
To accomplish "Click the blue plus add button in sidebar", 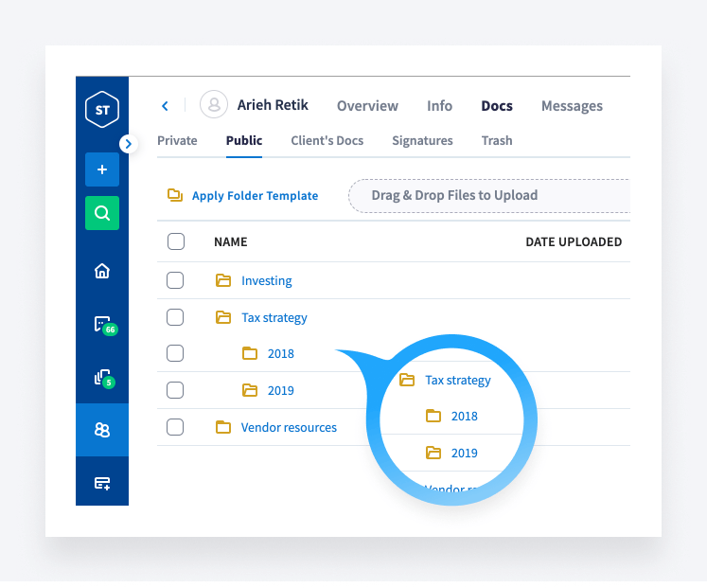I will click(x=102, y=169).
